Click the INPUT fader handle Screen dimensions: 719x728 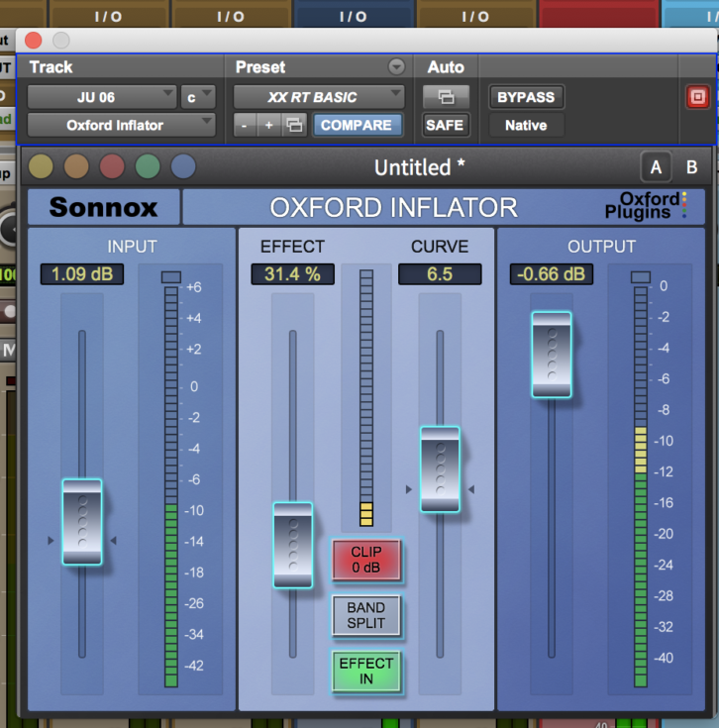point(82,522)
